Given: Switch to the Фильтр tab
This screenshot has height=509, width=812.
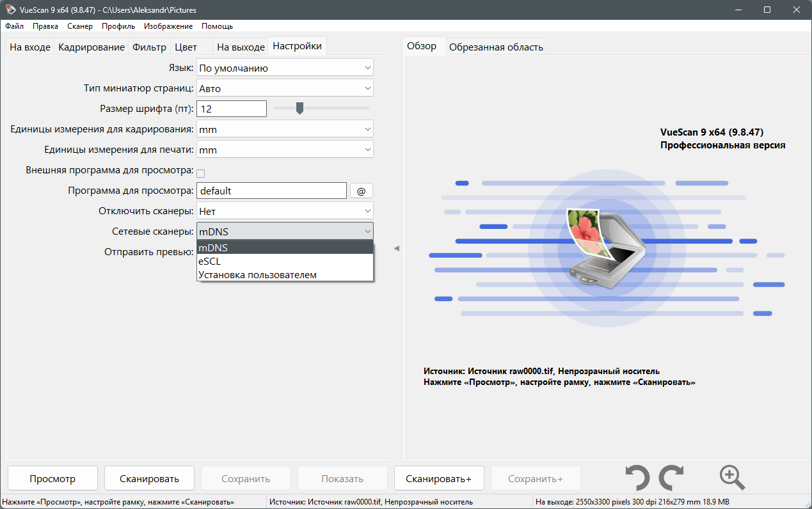Looking at the screenshot, I should click(149, 47).
